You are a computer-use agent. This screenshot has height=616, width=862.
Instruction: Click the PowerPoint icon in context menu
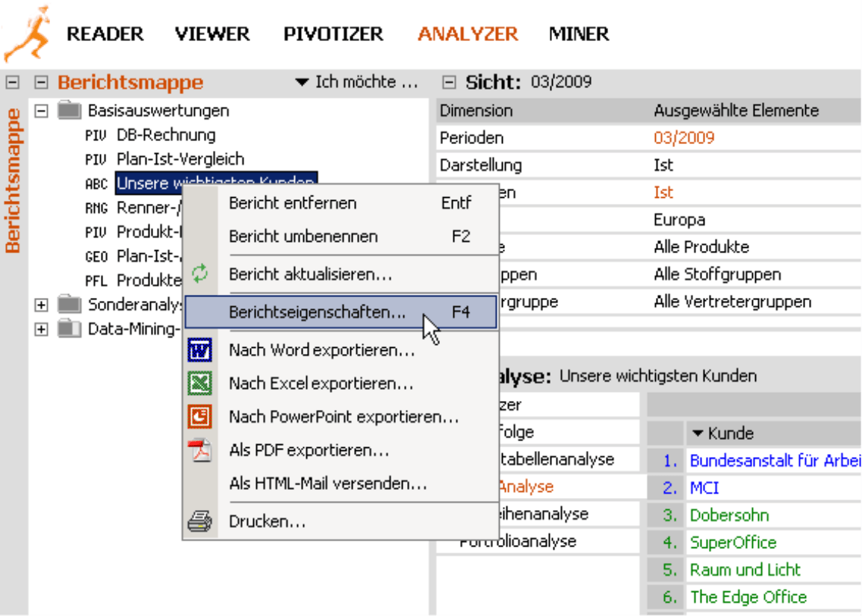tap(199, 417)
